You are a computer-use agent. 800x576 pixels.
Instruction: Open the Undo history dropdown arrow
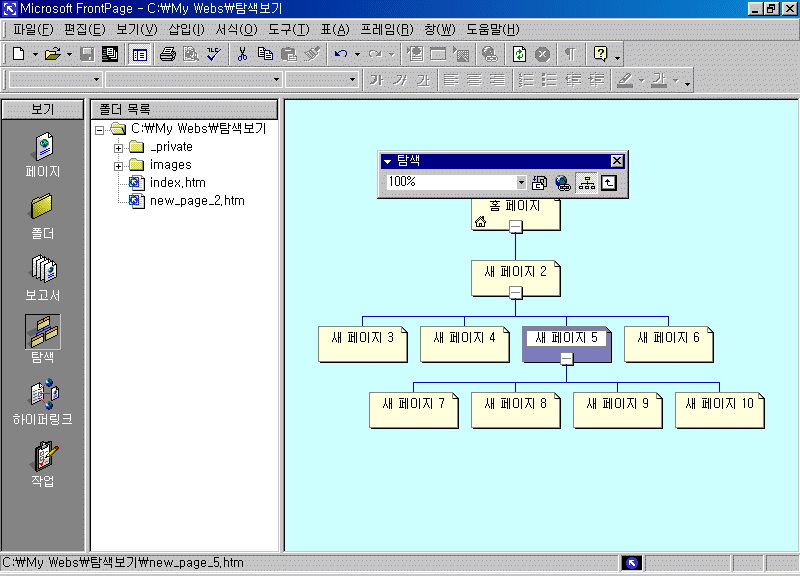coord(357,54)
